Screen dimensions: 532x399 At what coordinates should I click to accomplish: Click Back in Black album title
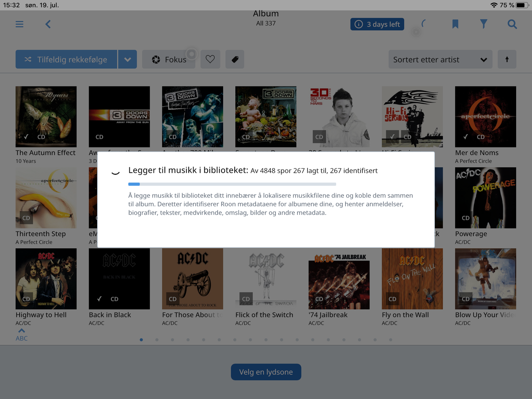110,315
